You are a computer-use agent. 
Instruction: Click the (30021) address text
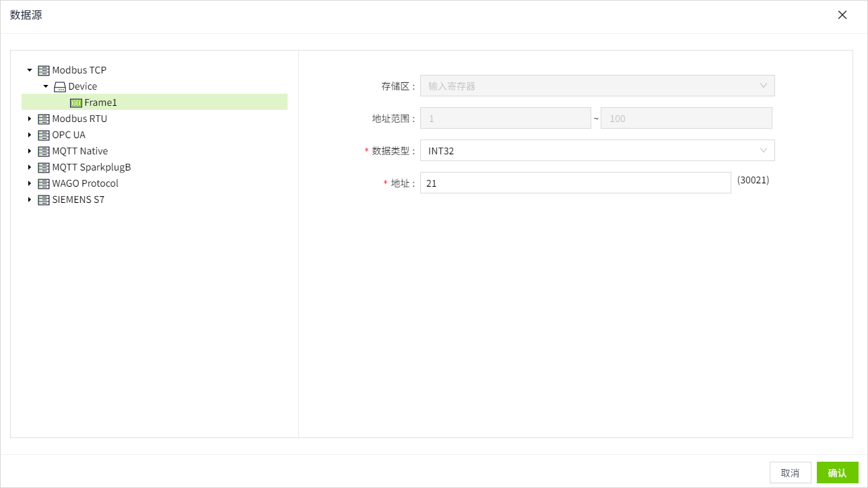[753, 181]
